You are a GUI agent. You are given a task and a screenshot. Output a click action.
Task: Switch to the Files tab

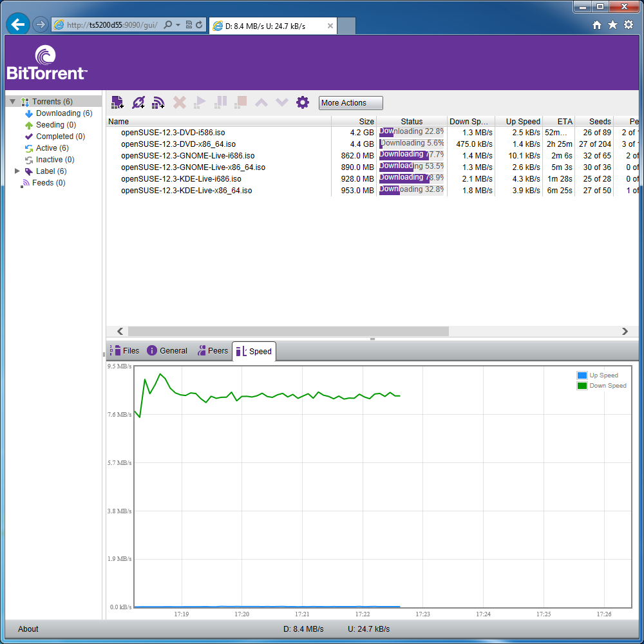pyautogui.click(x=124, y=351)
